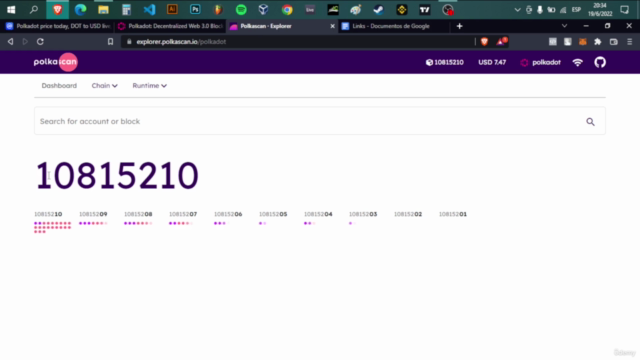Screen dimensions: 640x360
Task: Open Google Chrome from taskbar
Action: pyautogui.click(x=287, y=9)
